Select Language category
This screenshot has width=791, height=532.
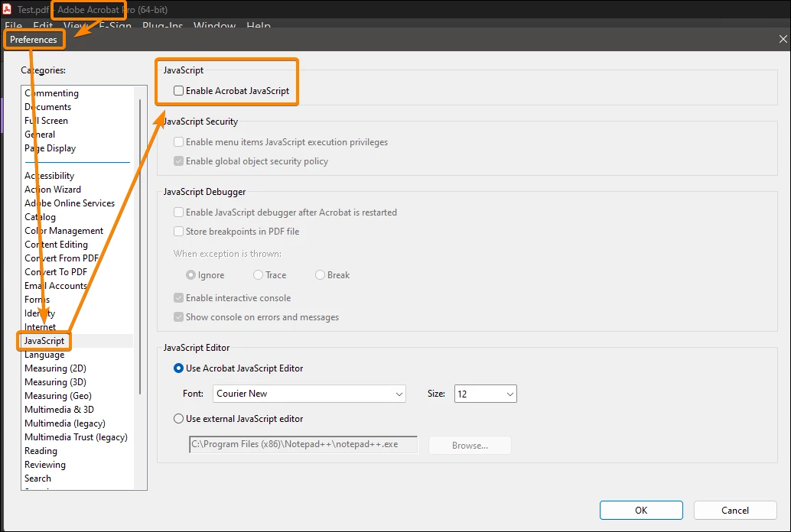[x=44, y=355]
